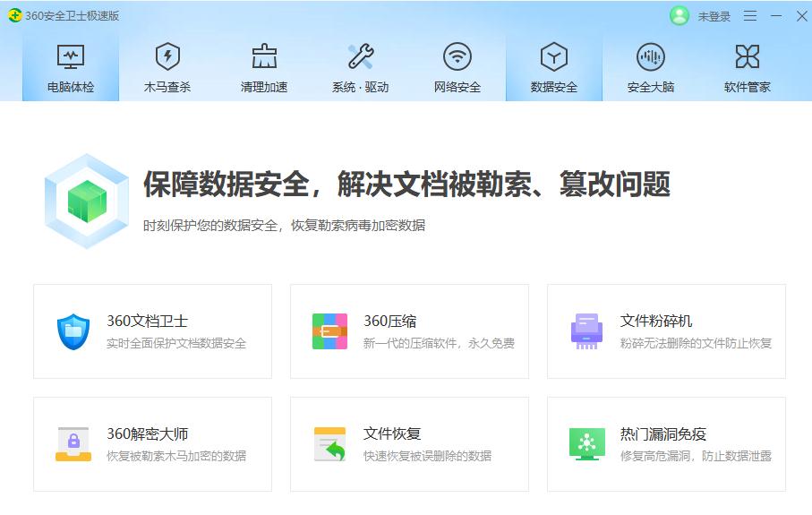Switch to the 木马查杀 tab label
812x515 pixels.
point(167,87)
